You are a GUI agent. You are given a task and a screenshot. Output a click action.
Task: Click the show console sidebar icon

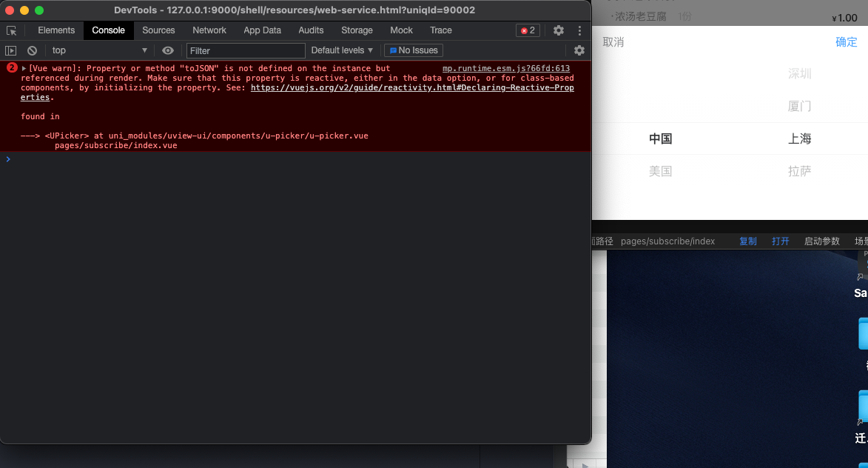pyautogui.click(x=11, y=50)
